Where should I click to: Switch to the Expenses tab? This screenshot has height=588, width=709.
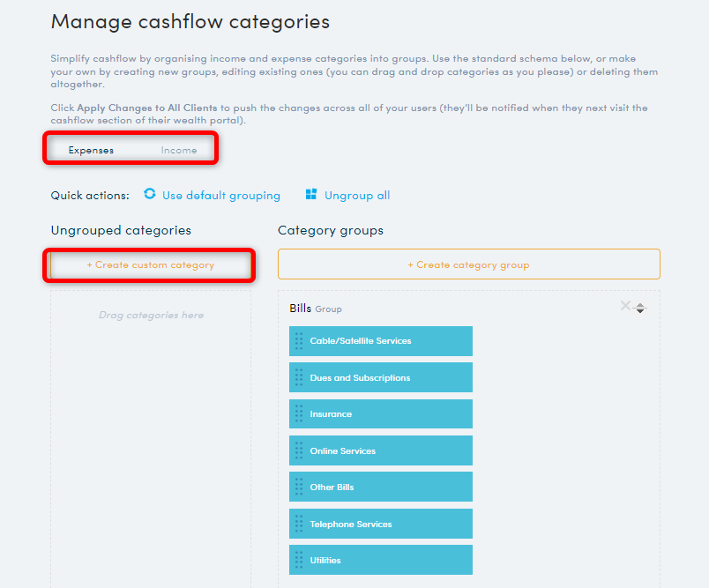pyautogui.click(x=91, y=150)
